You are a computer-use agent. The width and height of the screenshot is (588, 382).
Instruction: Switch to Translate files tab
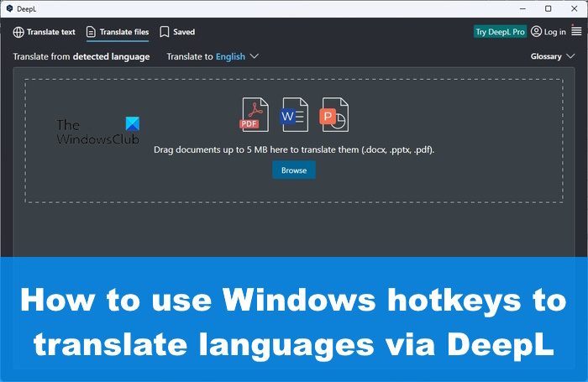tap(118, 32)
